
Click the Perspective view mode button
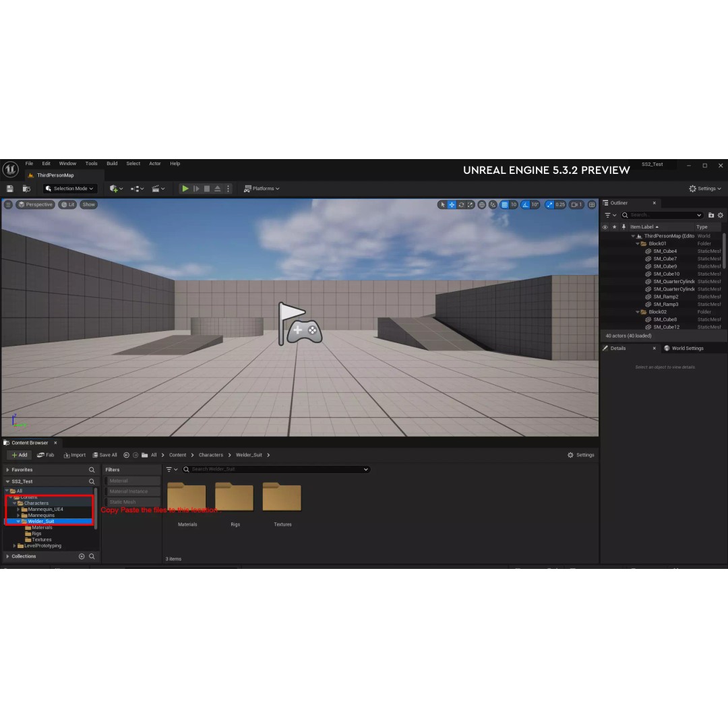[x=35, y=204]
